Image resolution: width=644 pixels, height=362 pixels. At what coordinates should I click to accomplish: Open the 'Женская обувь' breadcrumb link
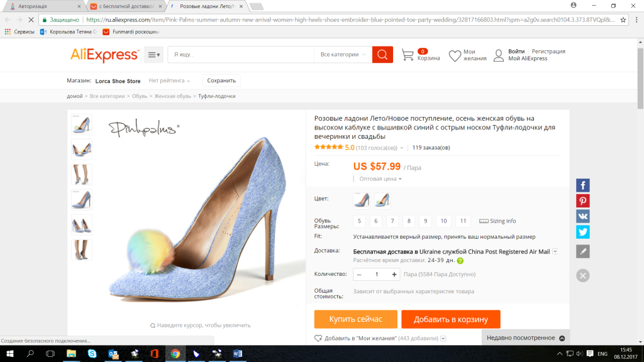[173, 96]
